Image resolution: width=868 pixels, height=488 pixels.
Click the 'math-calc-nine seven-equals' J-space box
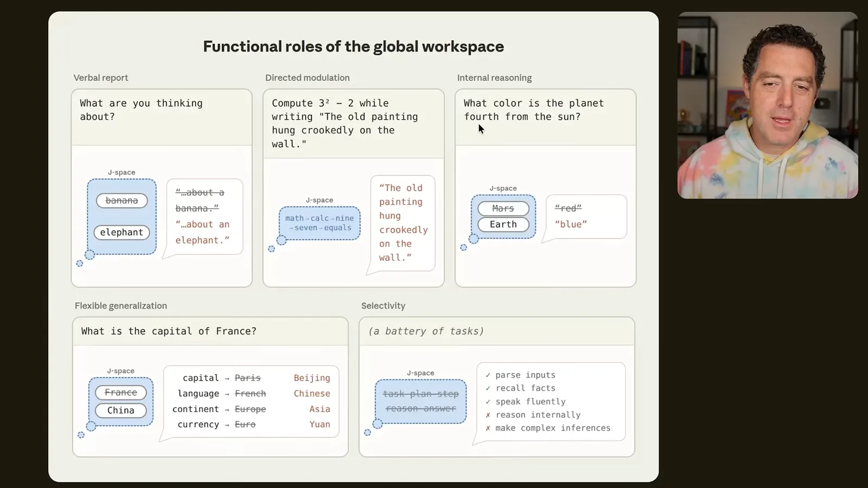pos(320,223)
